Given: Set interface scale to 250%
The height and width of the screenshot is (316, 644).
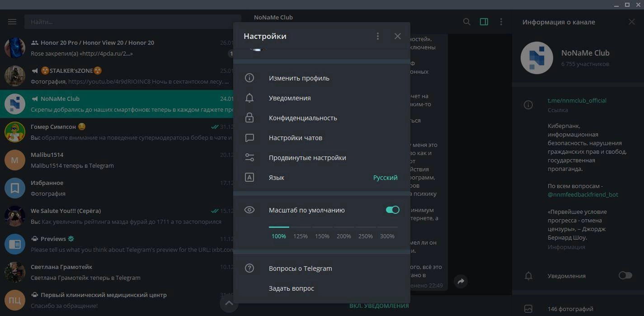Looking at the screenshot, I should (x=366, y=236).
